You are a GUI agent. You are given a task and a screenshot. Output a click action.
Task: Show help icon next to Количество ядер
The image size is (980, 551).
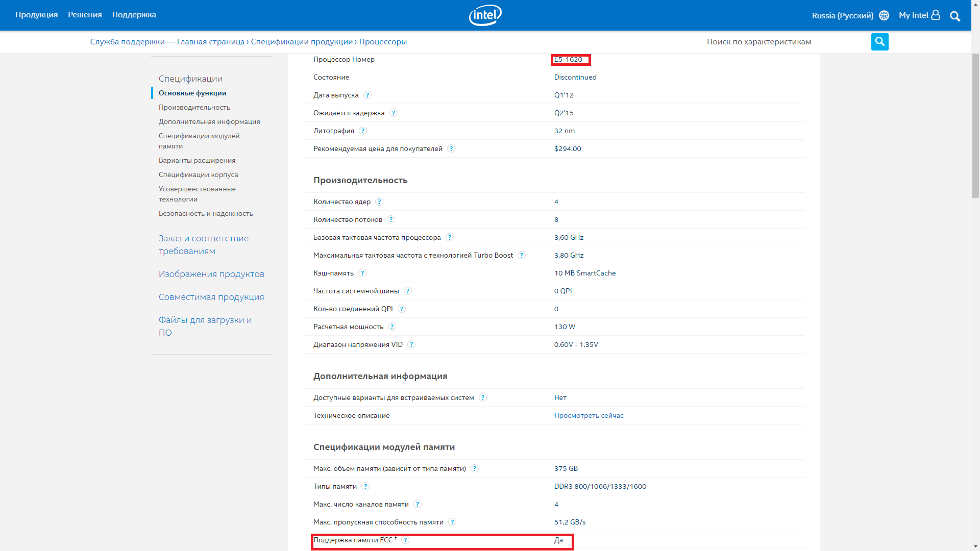pos(379,202)
